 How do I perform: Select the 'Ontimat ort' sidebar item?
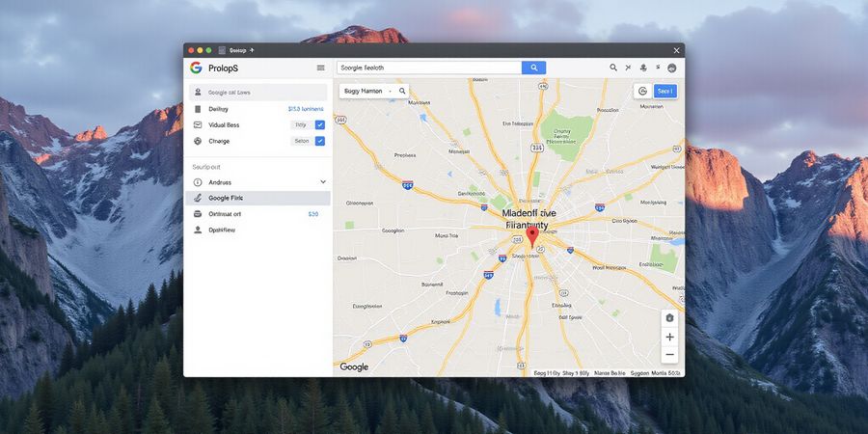point(258,214)
